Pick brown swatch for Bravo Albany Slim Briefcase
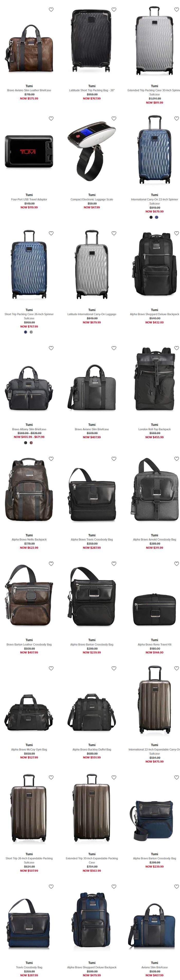Viewport: 180px width, 980px height. coord(31,443)
